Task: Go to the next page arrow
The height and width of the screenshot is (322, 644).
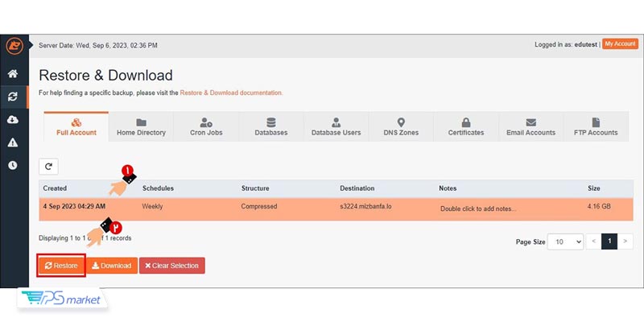Action: 625,242
